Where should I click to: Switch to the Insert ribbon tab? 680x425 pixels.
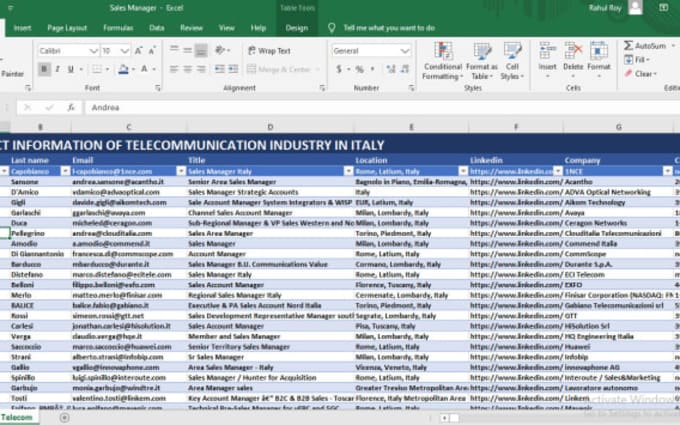(22, 28)
